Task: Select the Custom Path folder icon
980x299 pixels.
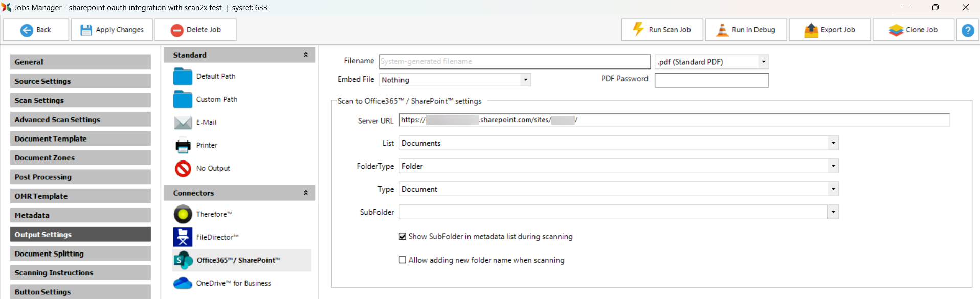Action: click(x=183, y=99)
